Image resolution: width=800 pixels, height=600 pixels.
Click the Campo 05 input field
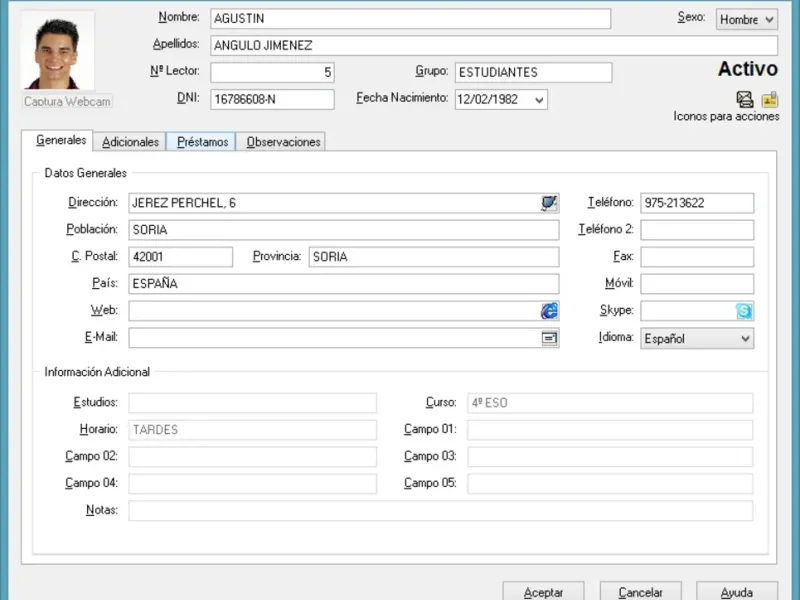click(x=610, y=484)
